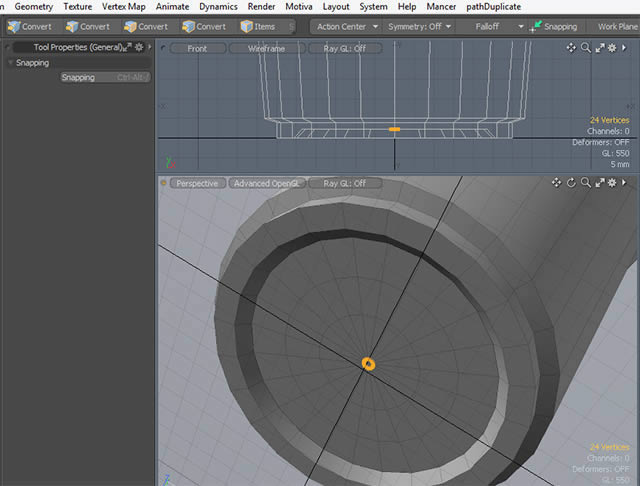The width and height of the screenshot is (640, 486).
Task: Maximize the Perspective viewport
Action: (x=600, y=182)
